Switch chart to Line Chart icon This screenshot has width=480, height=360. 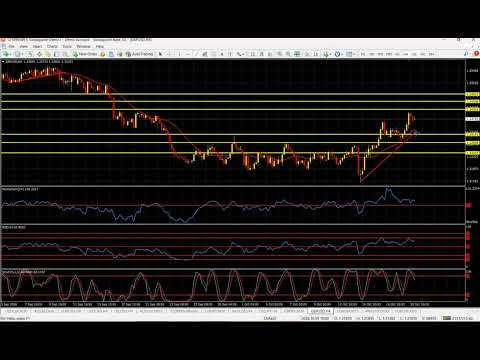270,54
